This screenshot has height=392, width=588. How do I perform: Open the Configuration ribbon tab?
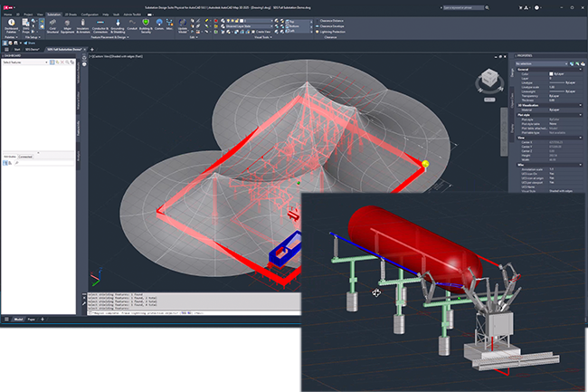point(90,14)
